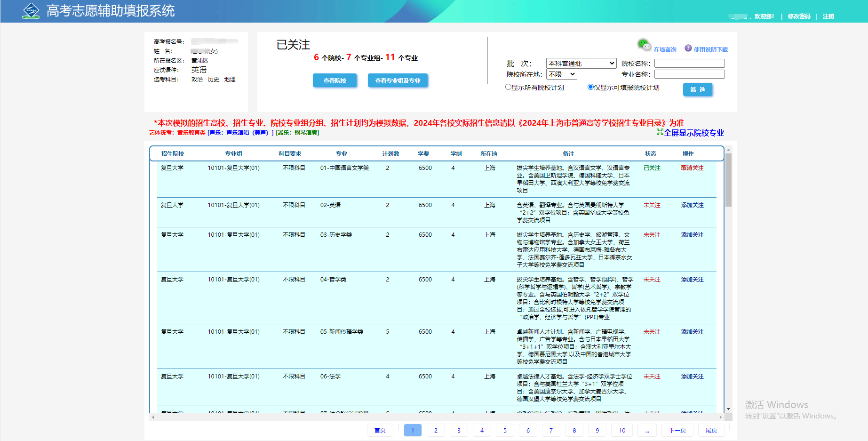Image resolution: width=868 pixels, height=441 pixels.
Task: Select 仅显示可填报院校计划 radio button
Action: pyautogui.click(x=590, y=87)
